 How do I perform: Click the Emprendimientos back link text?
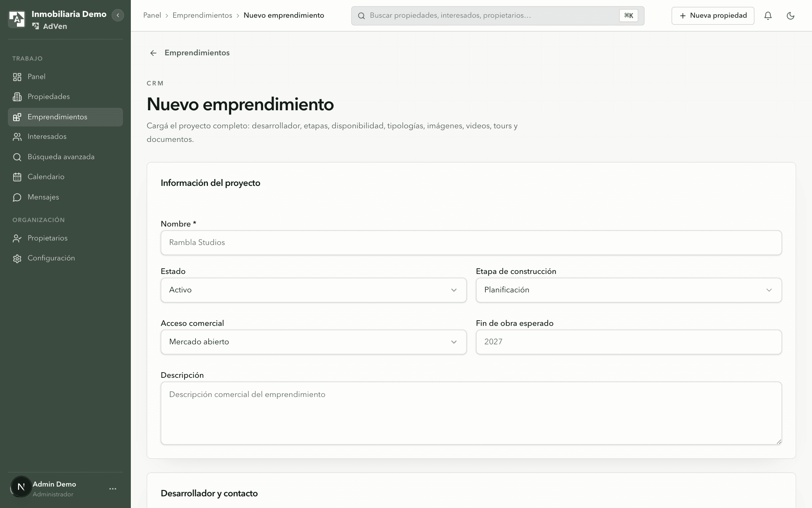pyautogui.click(x=197, y=53)
